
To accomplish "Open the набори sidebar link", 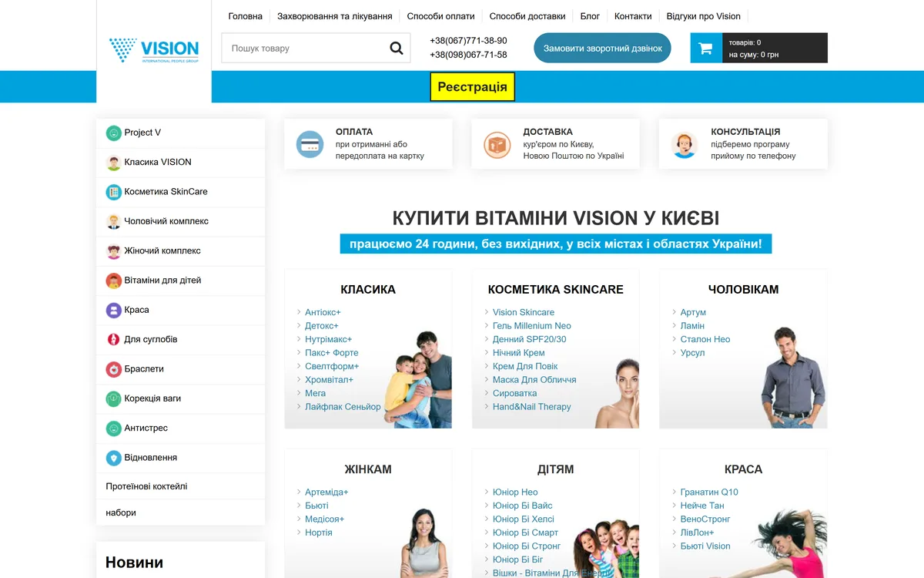I will (x=121, y=512).
